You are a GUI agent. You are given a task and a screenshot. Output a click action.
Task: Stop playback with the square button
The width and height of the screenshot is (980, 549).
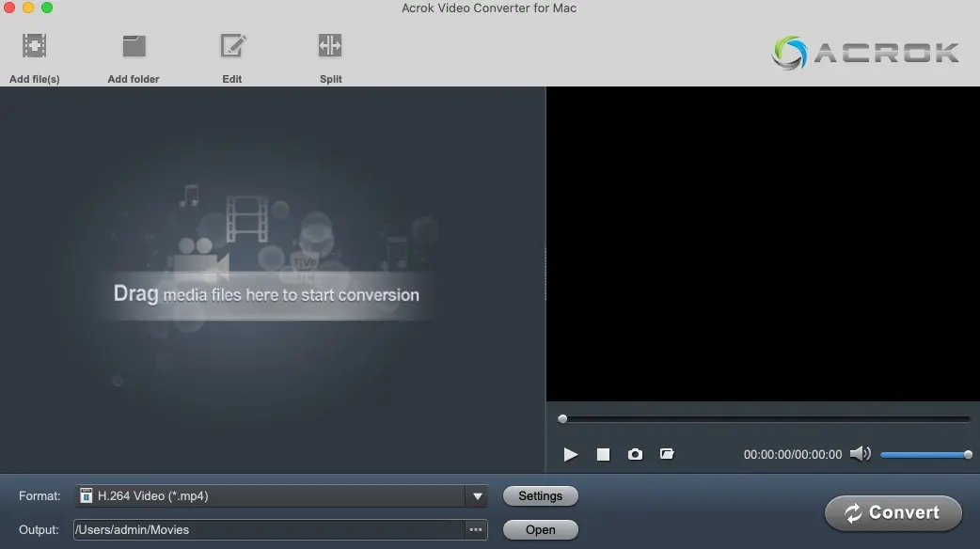point(603,455)
